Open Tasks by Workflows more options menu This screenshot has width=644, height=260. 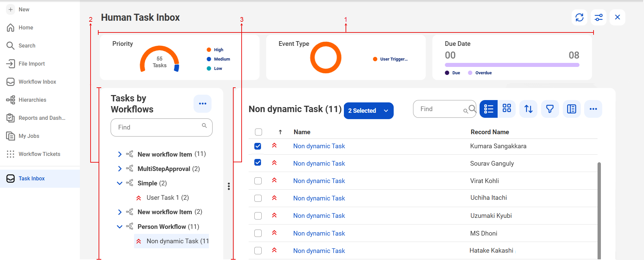(x=203, y=103)
